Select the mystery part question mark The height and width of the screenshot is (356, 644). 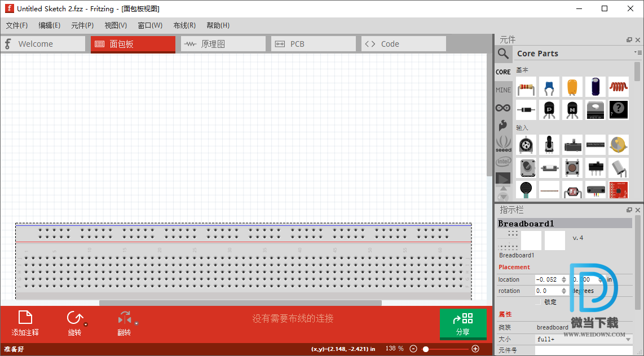pyautogui.click(x=619, y=110)
